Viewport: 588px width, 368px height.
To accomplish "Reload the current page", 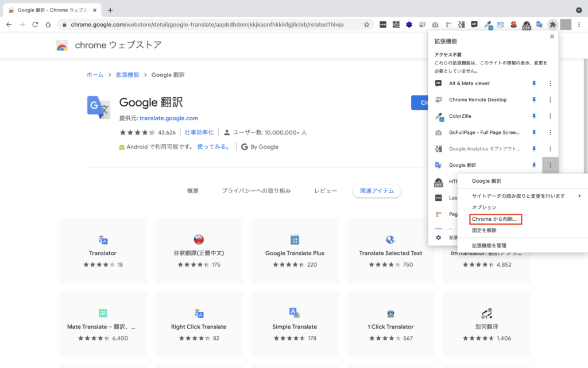I will point(35,25).
